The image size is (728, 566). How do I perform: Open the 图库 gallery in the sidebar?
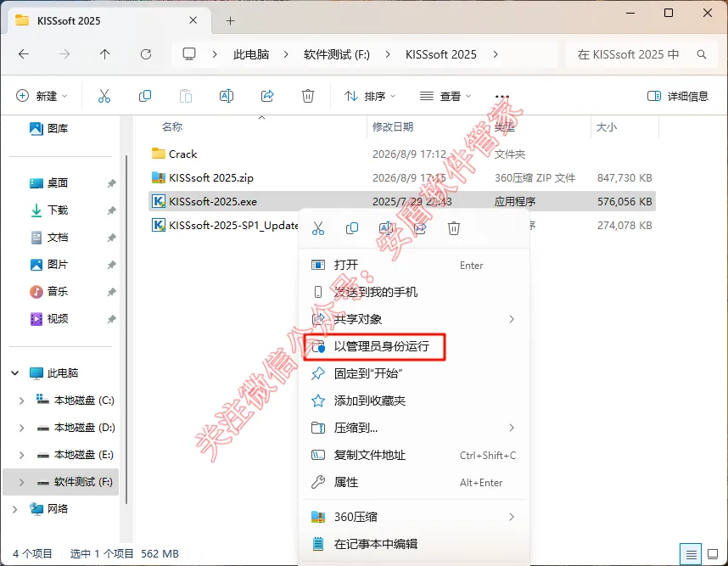coord(48,129)
